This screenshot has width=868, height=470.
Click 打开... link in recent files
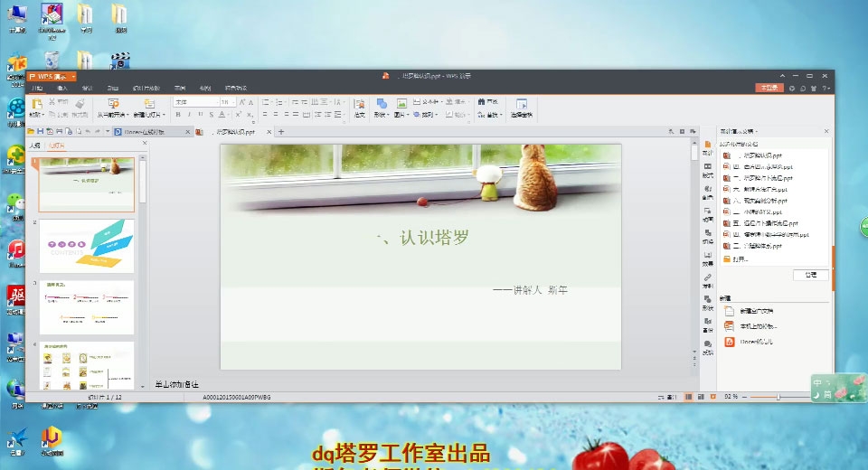(741, 259)
